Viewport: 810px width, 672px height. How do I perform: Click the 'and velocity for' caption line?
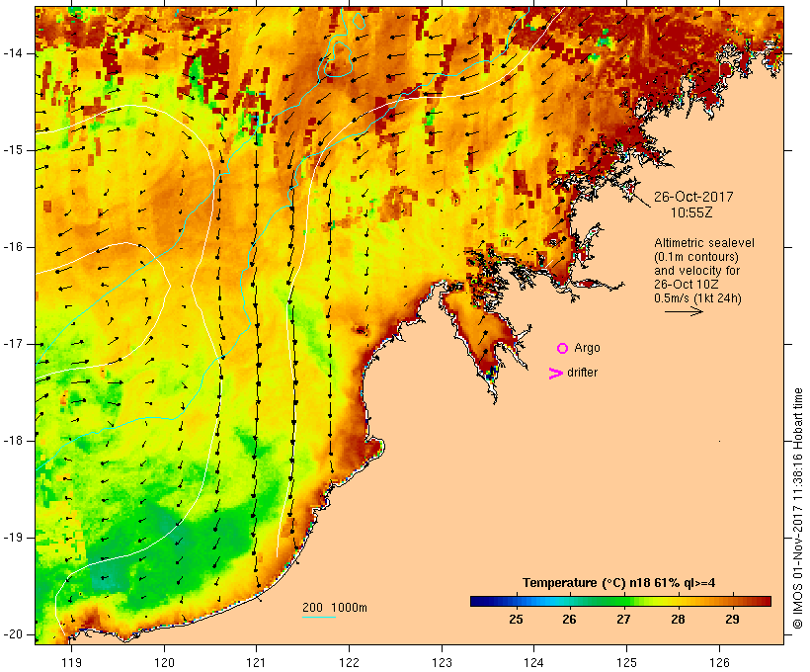[x=696, y=271]
